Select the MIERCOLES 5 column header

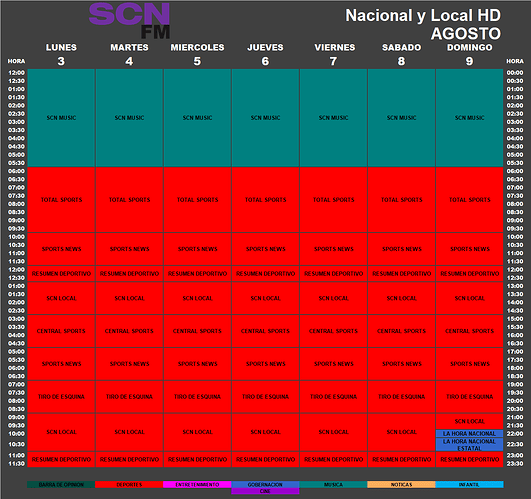[197, 54]
